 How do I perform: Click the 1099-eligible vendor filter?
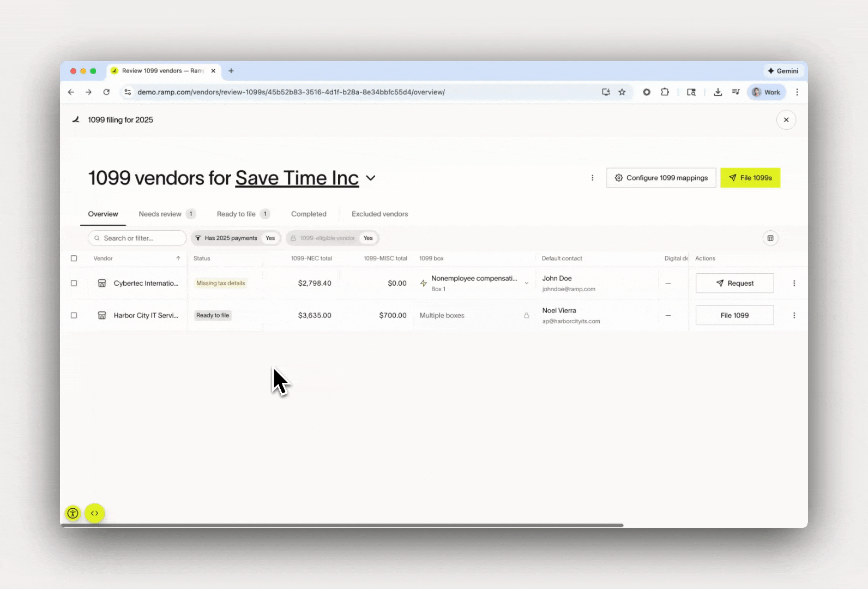coord(332,238)
